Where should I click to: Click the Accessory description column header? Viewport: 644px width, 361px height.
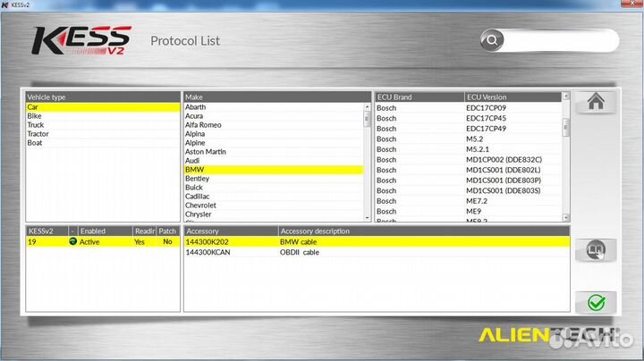(x=424, y=231)
